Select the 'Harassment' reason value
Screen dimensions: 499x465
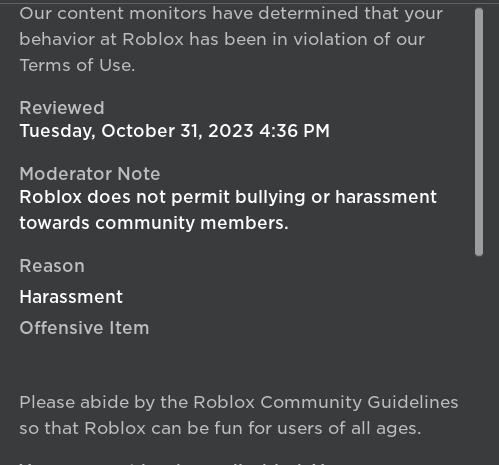(71, 297)
